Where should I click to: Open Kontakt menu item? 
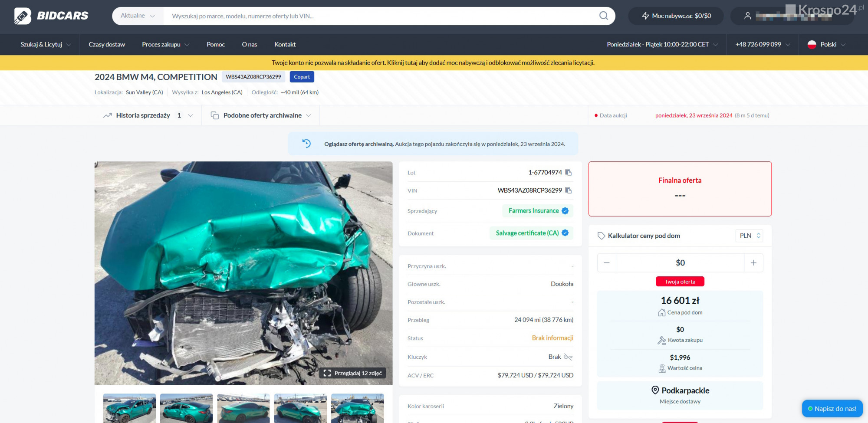[285, 45]
